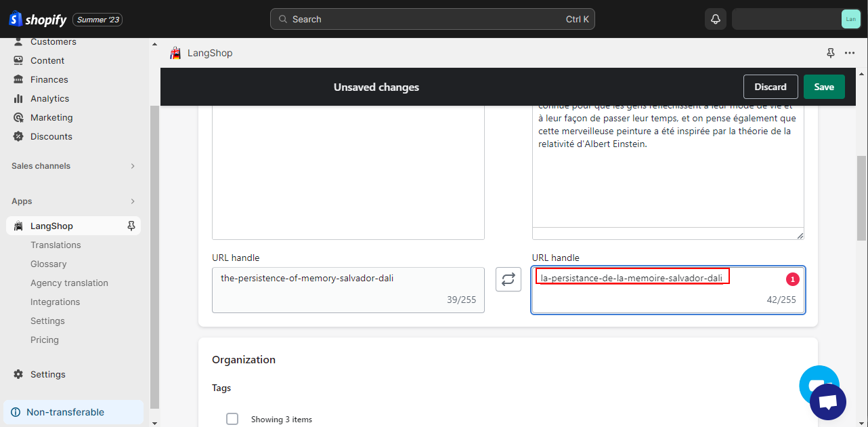The image size is (868, 427).
Task: Click the Summer '23 badge
Action: (x=97, y=20)
